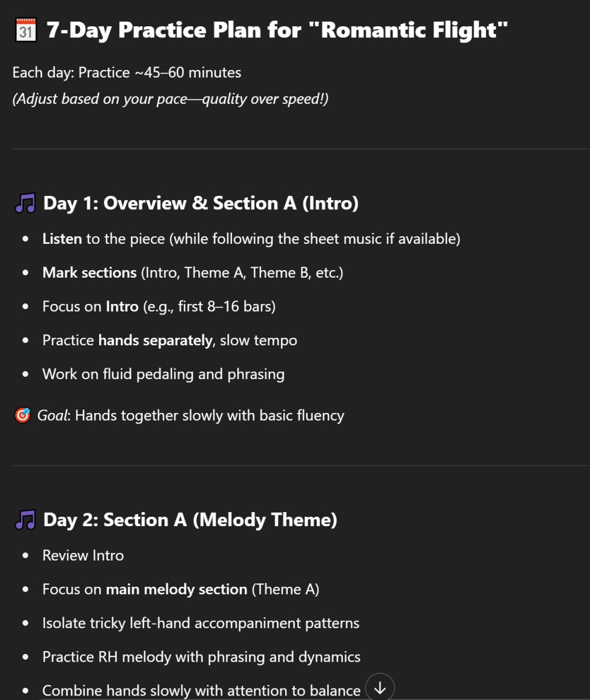Click the "Day 2: Section A (Melody Theme)" heading

(190, 520)
